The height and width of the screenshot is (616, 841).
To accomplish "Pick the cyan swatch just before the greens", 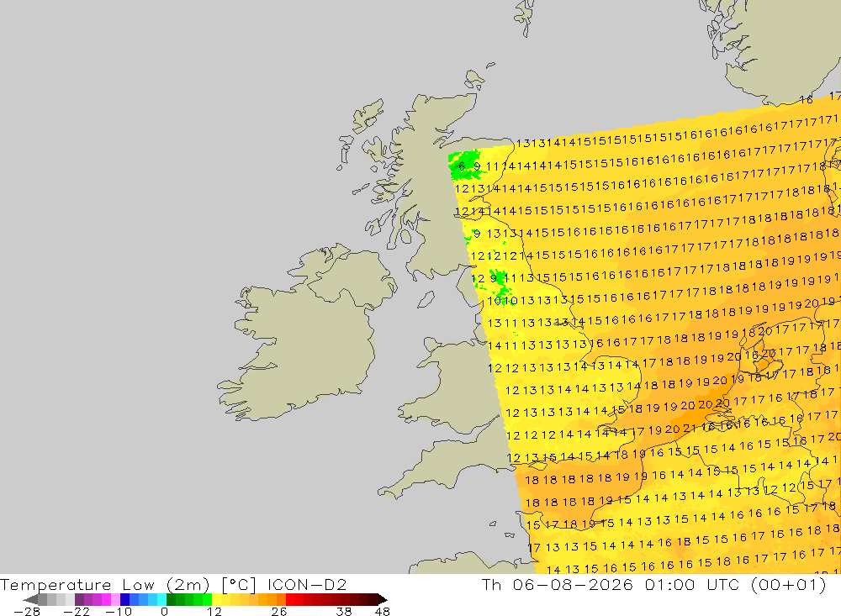I will coord(161,600).
